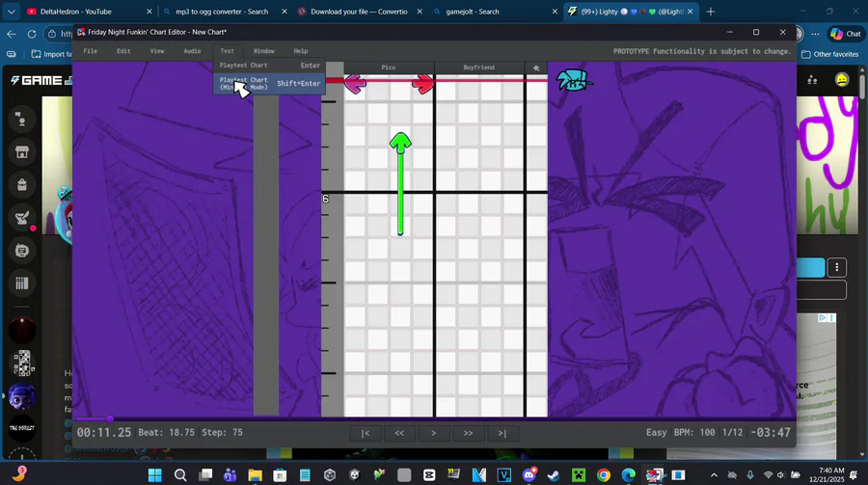Switch to Download your file — Convertio tab

(x=359, y=12)
